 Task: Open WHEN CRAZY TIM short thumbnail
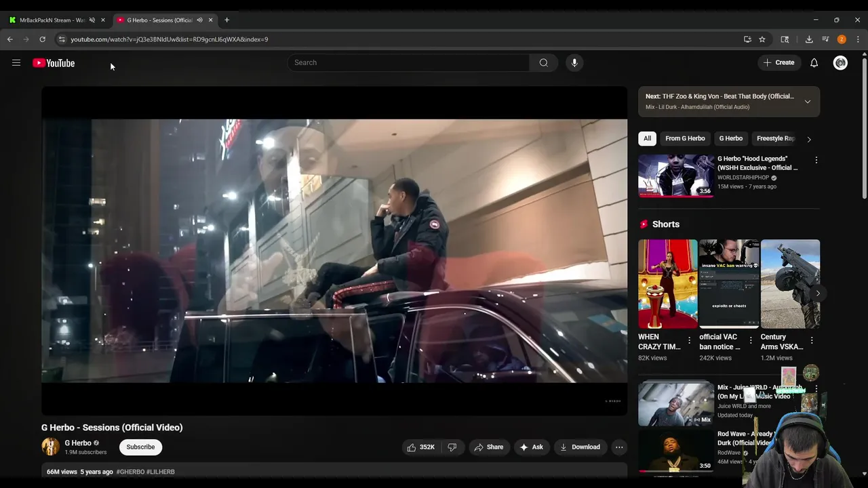[667, 284]
